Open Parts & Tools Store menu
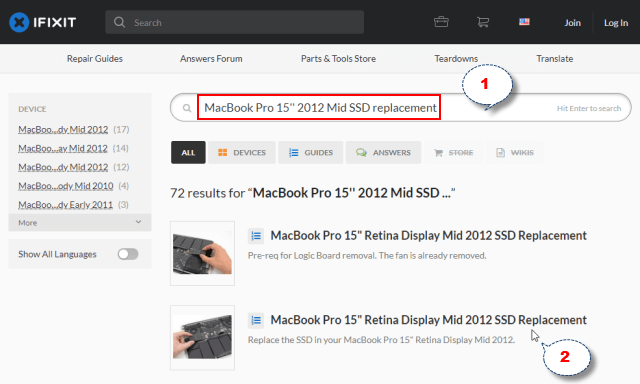 coord(338,58)
